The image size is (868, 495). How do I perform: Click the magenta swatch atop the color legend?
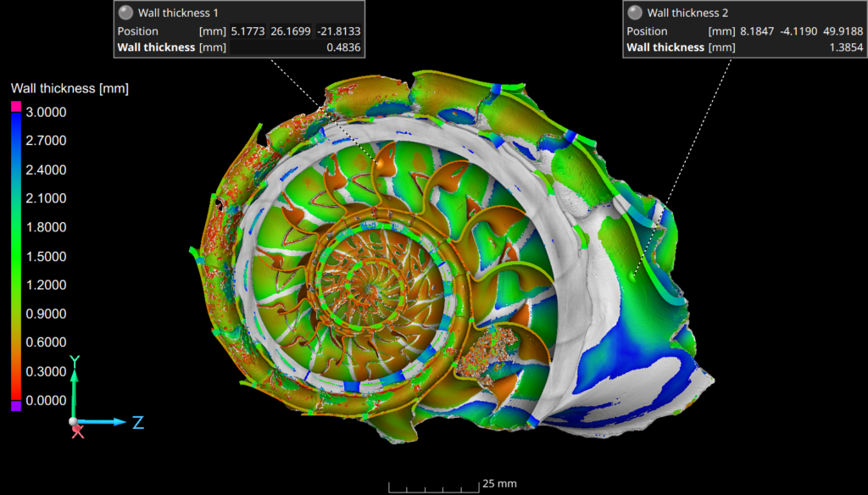[x=14, y=106]
